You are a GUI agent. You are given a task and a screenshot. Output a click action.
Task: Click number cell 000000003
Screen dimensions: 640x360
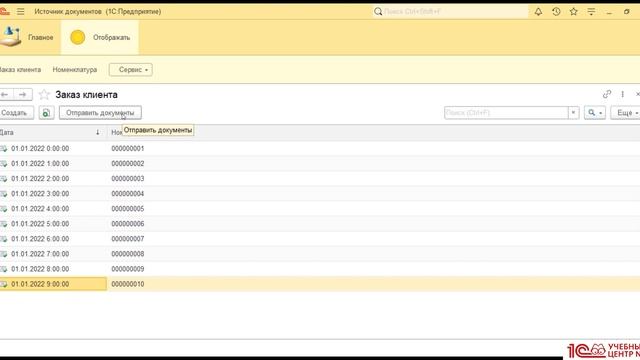click(128, 179)
